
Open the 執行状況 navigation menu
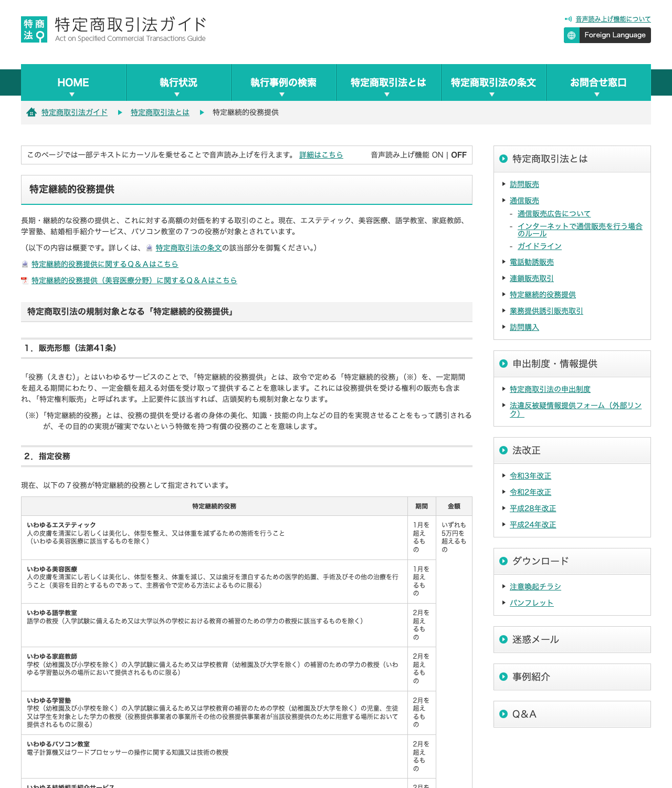(x=178, y=82)
